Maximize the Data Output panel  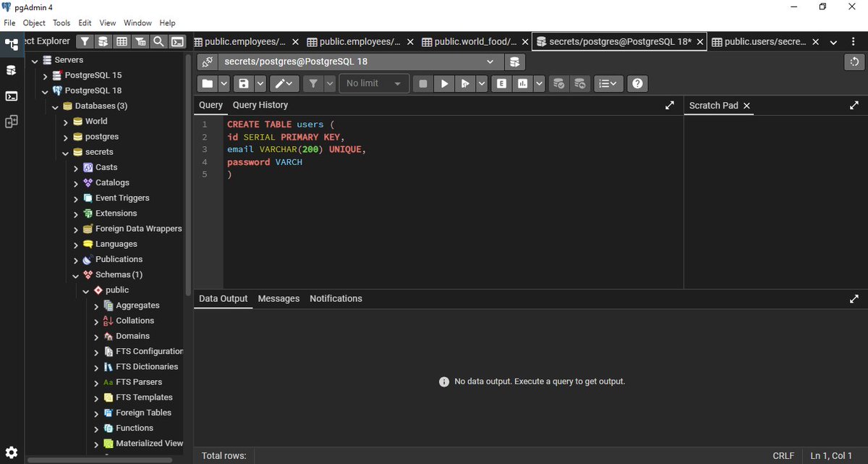854,299
